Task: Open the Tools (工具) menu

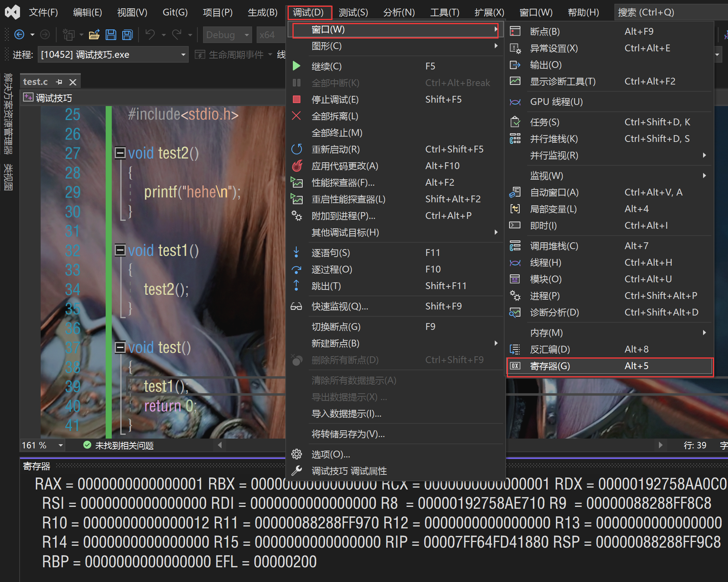Action: point(445,12)
